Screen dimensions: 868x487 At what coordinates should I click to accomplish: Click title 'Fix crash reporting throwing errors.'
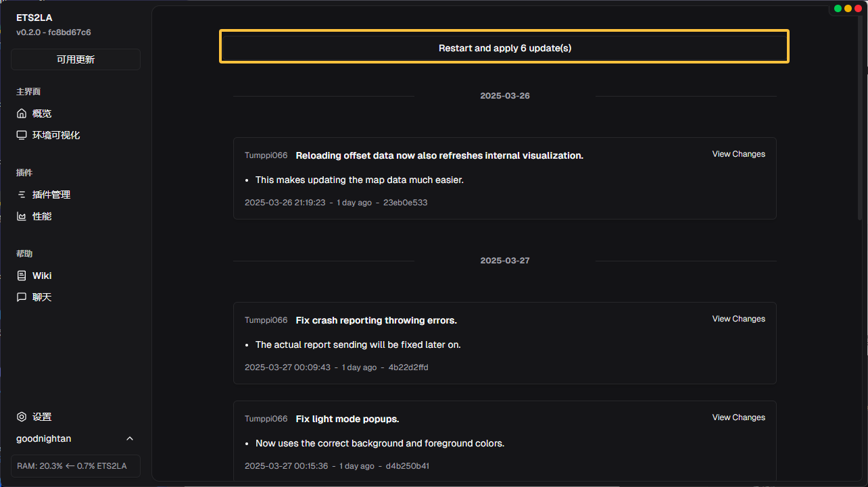point(377,320)
